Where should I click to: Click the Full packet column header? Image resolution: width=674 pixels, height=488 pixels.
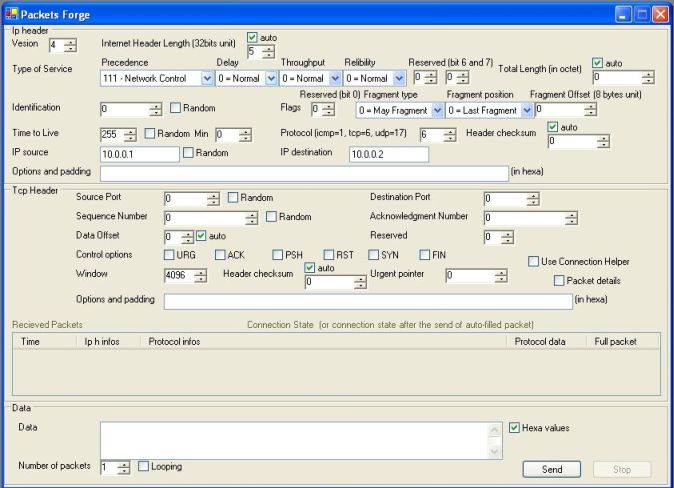pyautogui.click(x=622, y=341)
